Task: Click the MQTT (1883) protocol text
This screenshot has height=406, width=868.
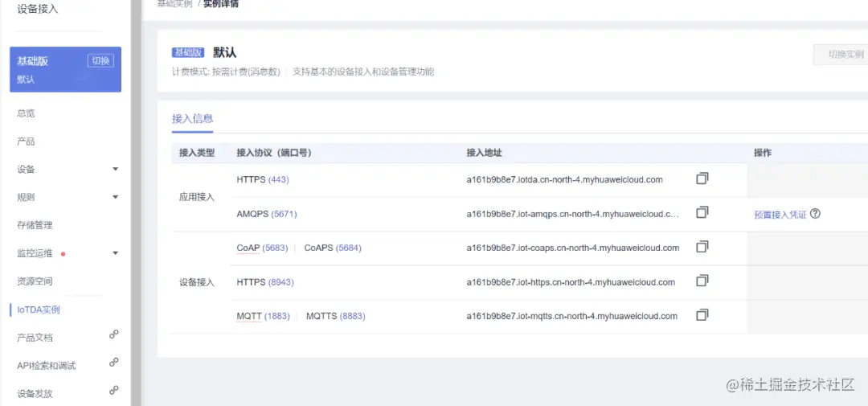Action: click(263, 316)
